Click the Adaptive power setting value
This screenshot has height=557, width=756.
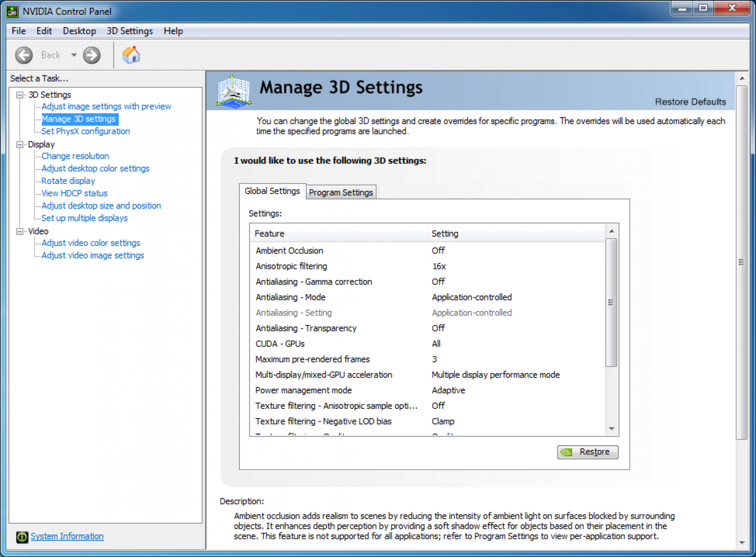(x=448, y=390)
